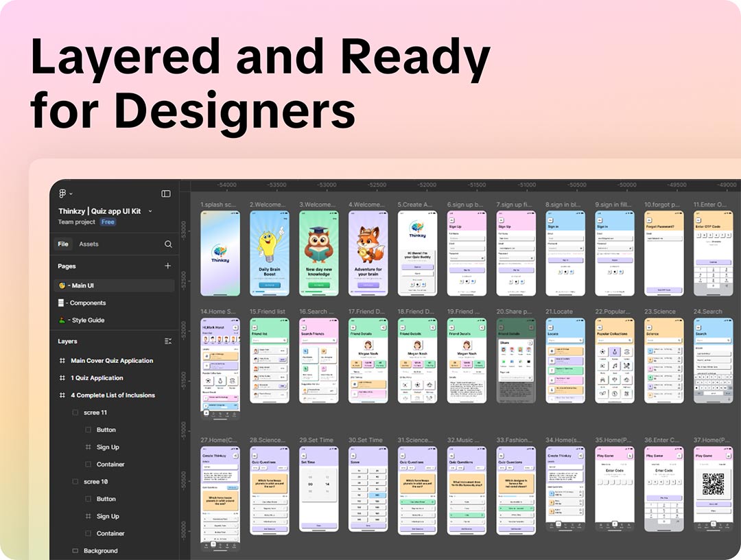Open the Figma main menu logo
Screen dimensions: 741x560
click(x=63, y=194)
